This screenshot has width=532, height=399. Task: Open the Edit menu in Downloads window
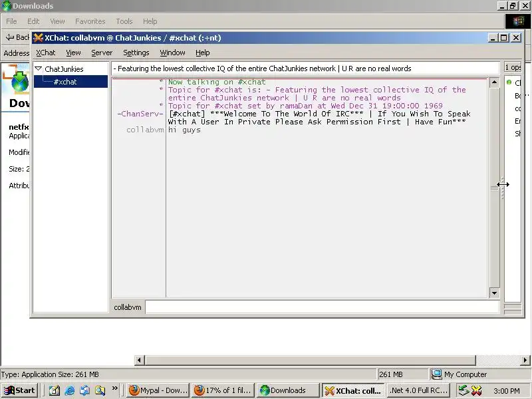click(33, 21)
